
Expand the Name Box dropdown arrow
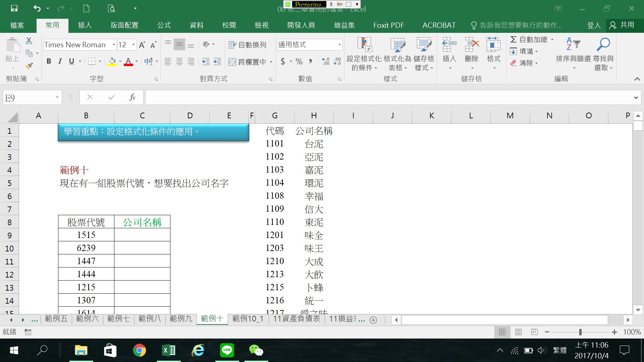57,98
